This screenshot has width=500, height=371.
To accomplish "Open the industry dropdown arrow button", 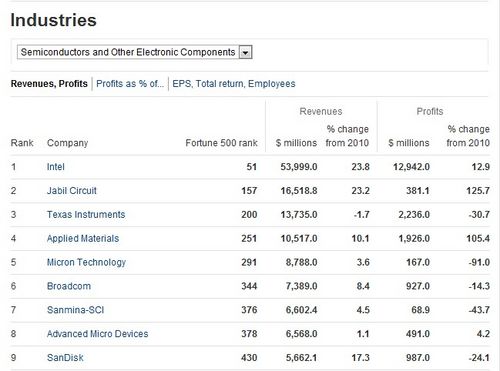I will coord(246,52).
